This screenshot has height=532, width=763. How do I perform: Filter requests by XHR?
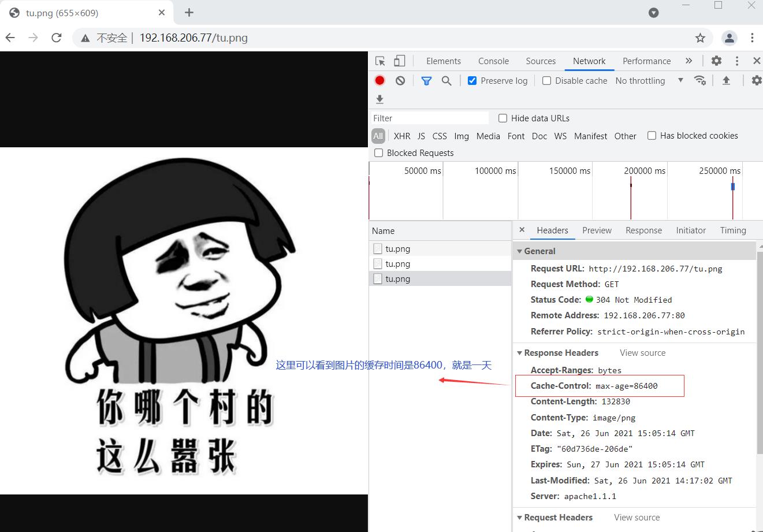[402, 136]
